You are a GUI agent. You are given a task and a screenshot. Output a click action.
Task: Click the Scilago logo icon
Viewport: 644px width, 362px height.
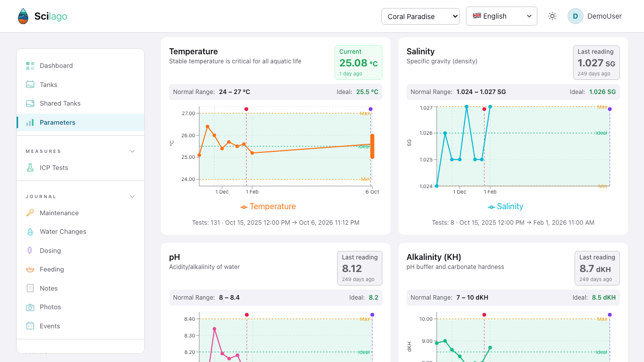23,16
